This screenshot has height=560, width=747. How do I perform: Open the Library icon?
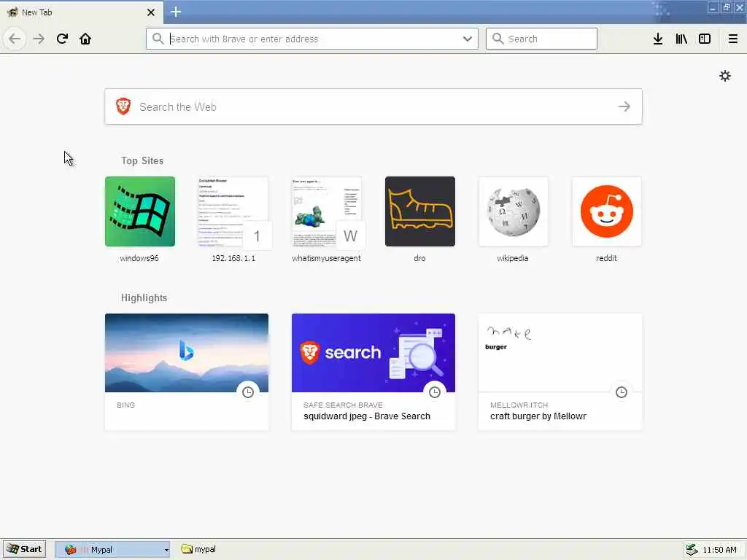pos(681,39)
